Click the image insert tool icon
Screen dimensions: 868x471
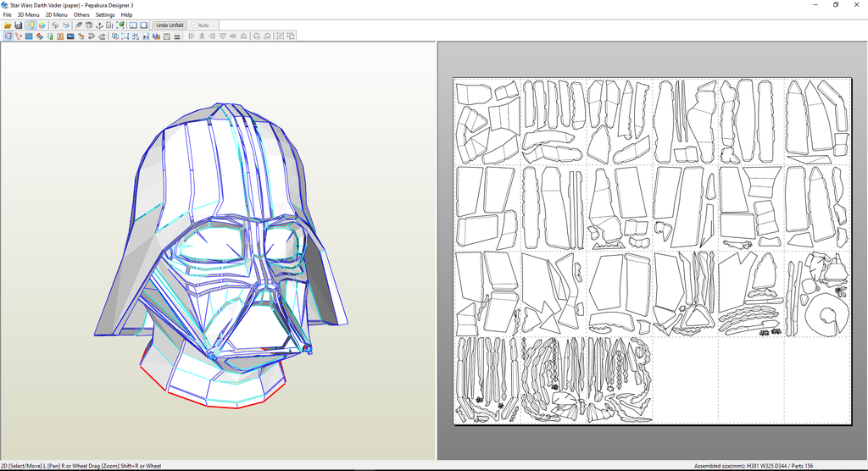70,36
